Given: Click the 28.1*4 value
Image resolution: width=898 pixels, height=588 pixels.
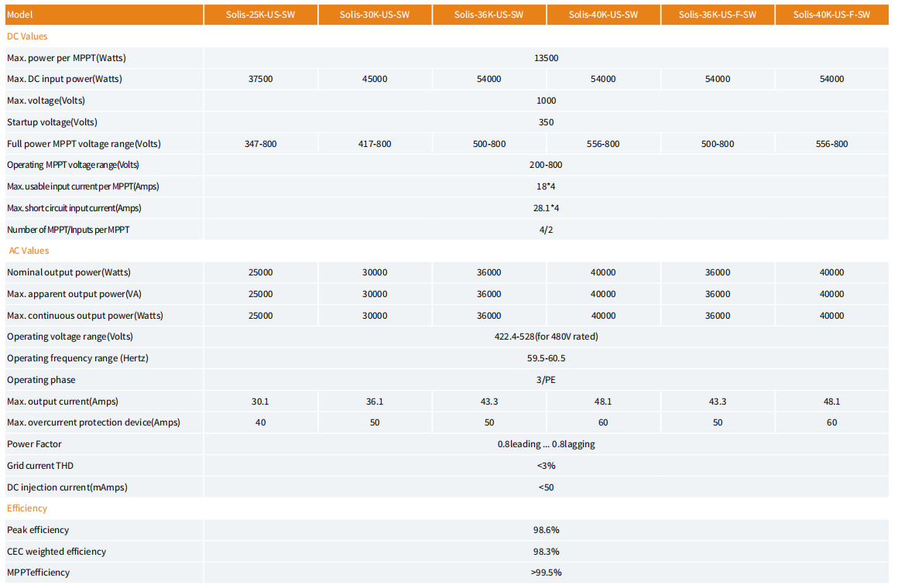Looking at the screenshot, I should [546, 208].
